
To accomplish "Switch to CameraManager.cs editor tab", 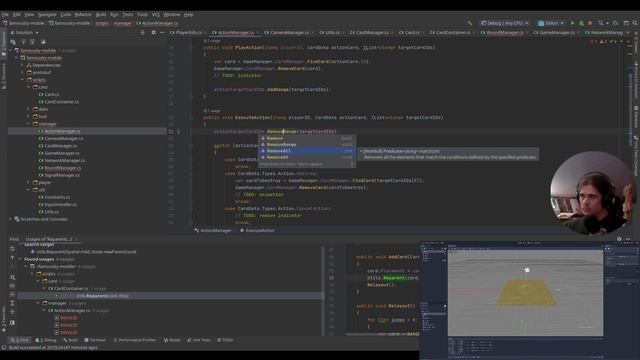I will tap(288, 32).
